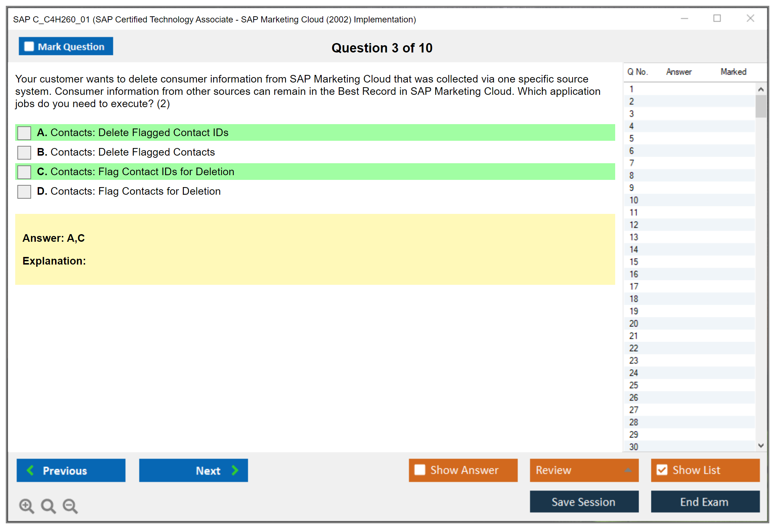Select question 10 in the list
The image size is (778, 532).
[634, 200]
